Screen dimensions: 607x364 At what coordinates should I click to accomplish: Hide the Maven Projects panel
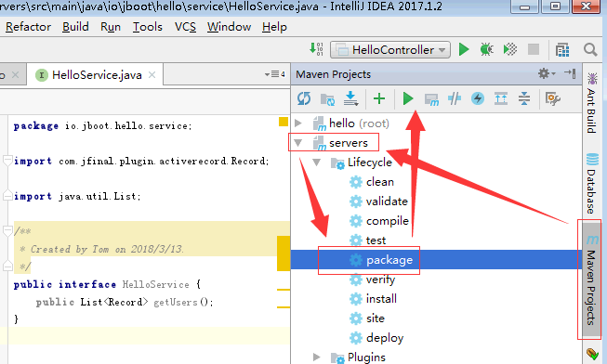pos(570,73)
